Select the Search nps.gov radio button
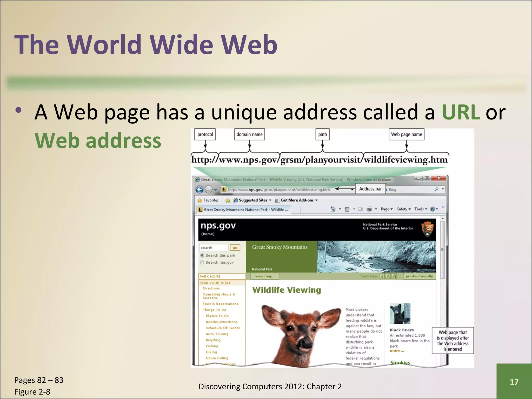The height and width of the screenshot is (399, 532). point(202,263)
